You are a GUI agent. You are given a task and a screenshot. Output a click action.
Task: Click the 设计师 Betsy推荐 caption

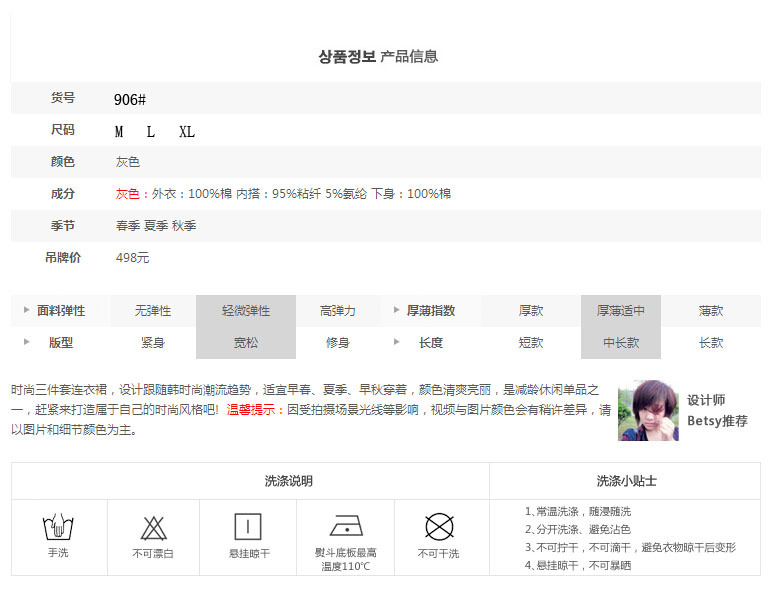click(717, 411)
